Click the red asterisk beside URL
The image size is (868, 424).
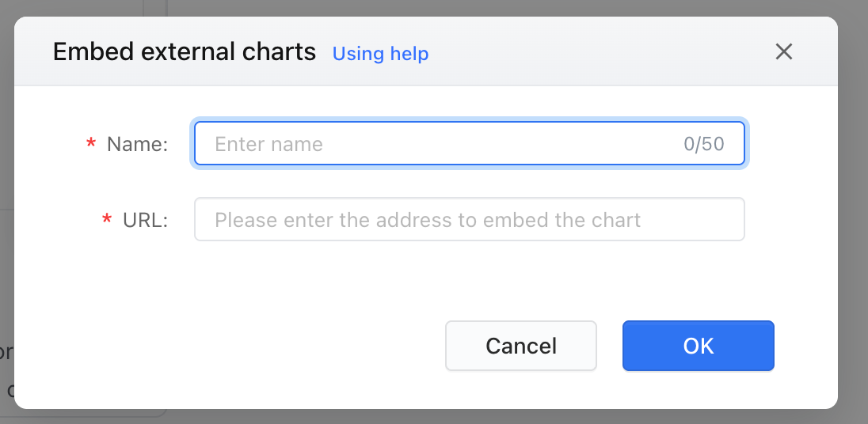[x=107, y=221]
